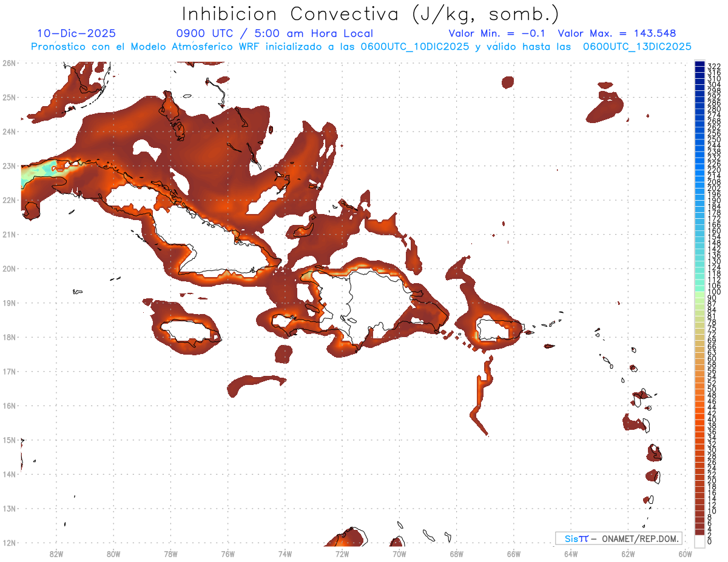Click the title "Inhibicion Convectiva (J/kg, somb.)"

tap(371, 15)
